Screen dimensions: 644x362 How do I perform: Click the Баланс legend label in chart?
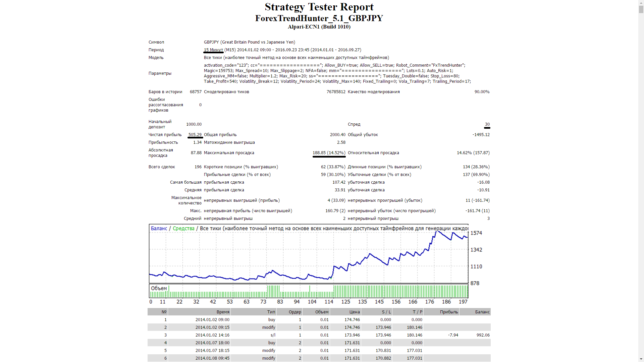(x=159, y=229)
